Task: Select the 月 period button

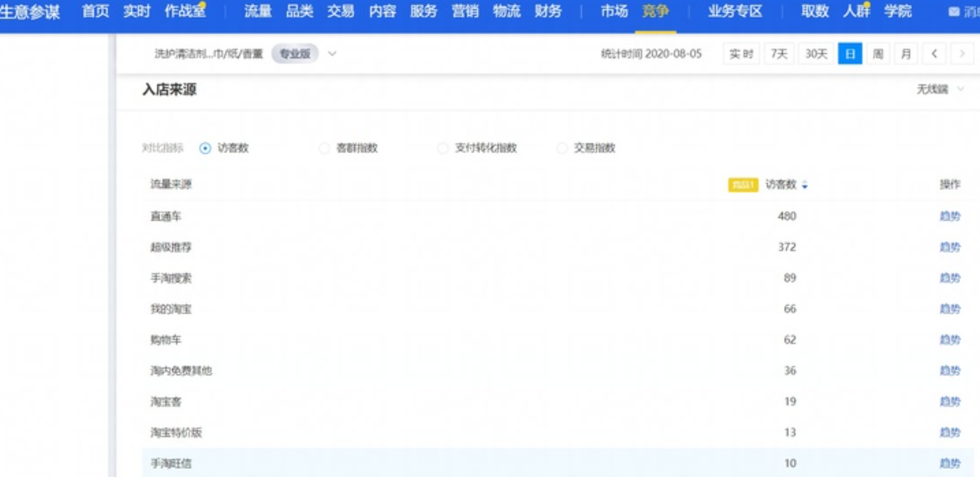Action: coord(906,54)
